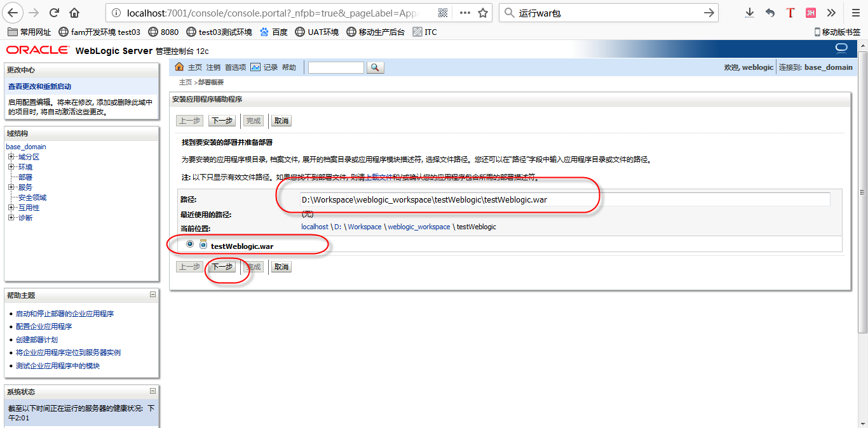This screenshot has width=868, height=428.
Task: Open 配置企业应用程序 help link
Action: pos(44,326)
